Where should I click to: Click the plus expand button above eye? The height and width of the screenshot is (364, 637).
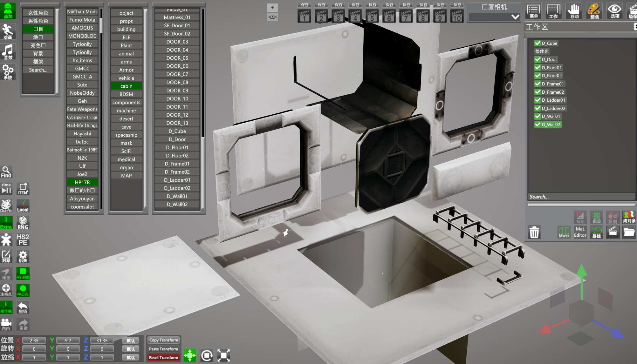pos(272,8)
